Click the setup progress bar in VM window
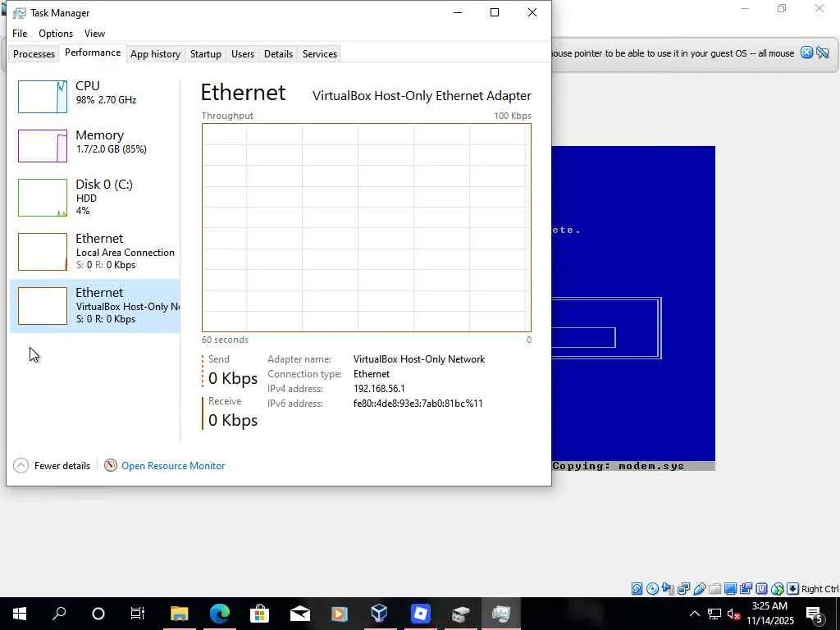Viewport: 840px width, 630px height. pos(583,337)
